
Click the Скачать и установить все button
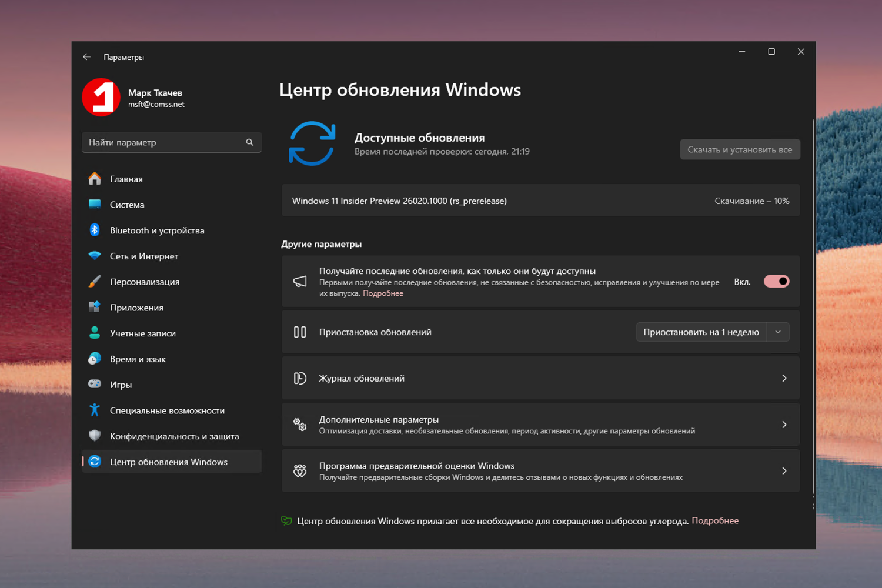[740, 149]
